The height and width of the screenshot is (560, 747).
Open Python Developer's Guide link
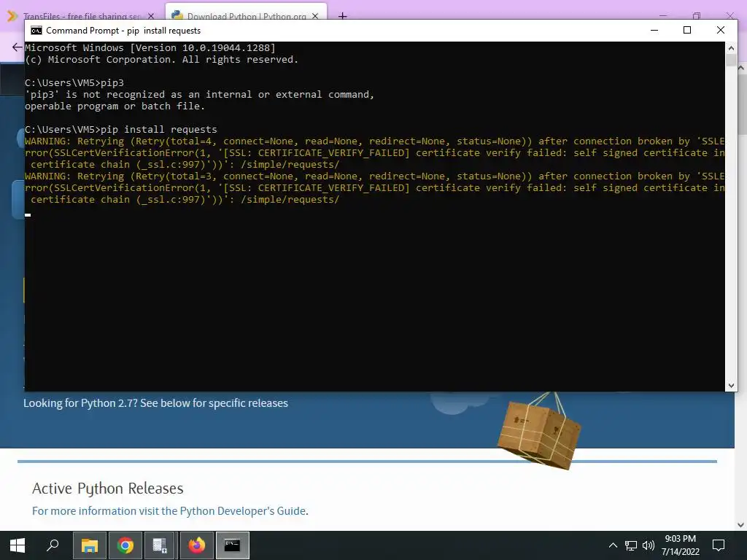pos(242,511)
